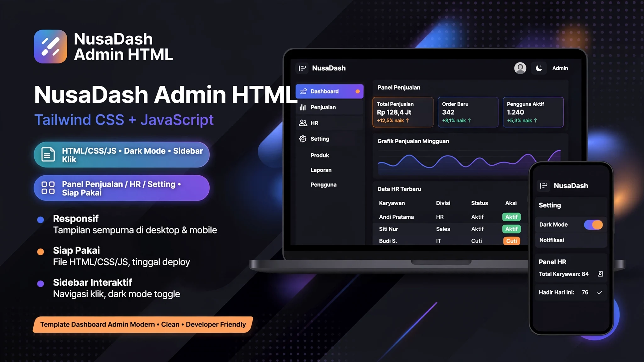The height and width of the screenshot is (362, 644).
Task: Click the grid icon in the Panel Penjualan pill
Action: (x=48, y=188)
